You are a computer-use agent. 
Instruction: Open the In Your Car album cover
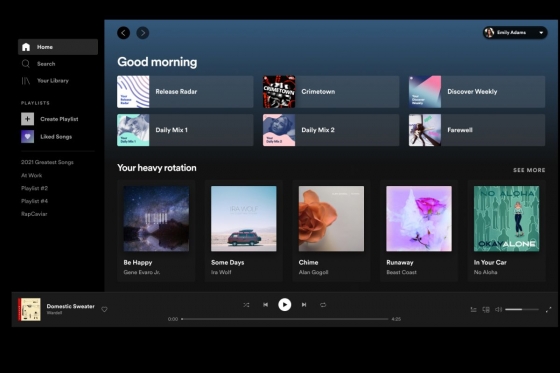click(x=506, y=218)
